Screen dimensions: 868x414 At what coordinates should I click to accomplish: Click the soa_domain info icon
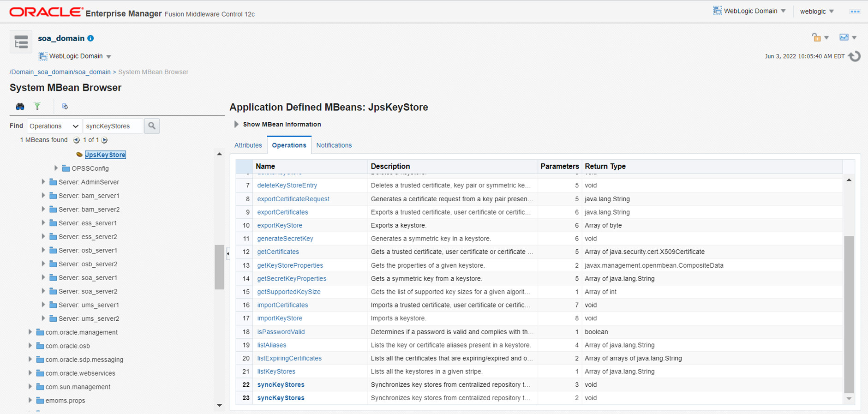90,38
